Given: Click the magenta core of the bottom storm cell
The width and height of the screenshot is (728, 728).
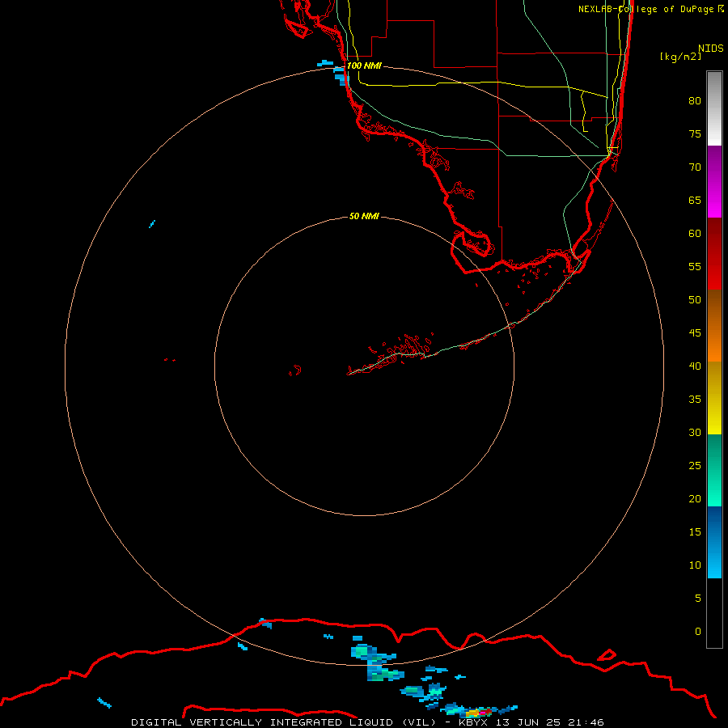Looking at the screenshot, I should tap(483, 712).
